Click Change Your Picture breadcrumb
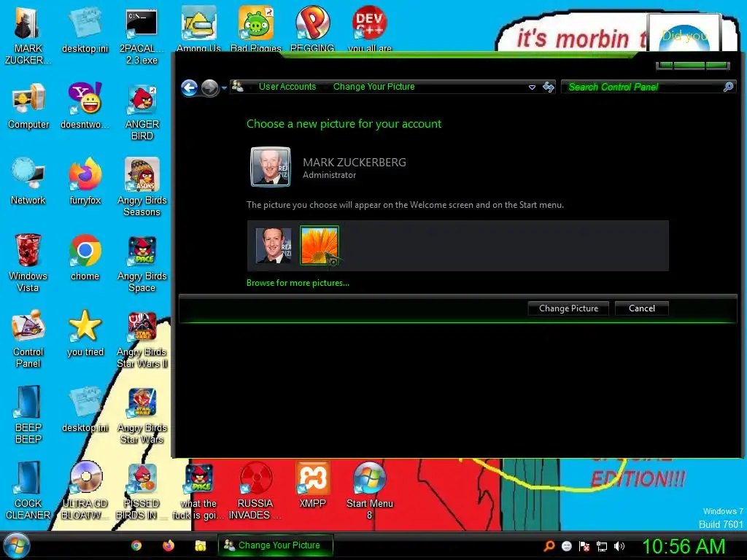Image resolution: width=747 pixels, height=560 pixels. 374,87
